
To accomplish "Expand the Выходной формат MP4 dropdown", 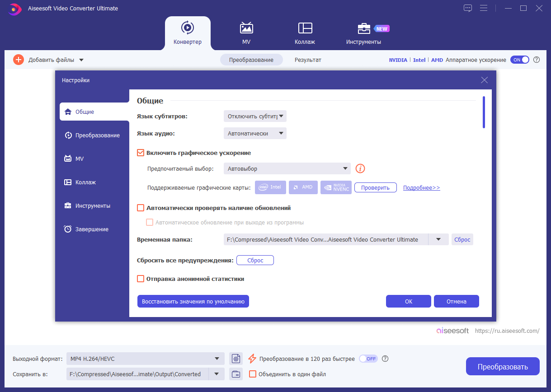I will click(145, 359).
